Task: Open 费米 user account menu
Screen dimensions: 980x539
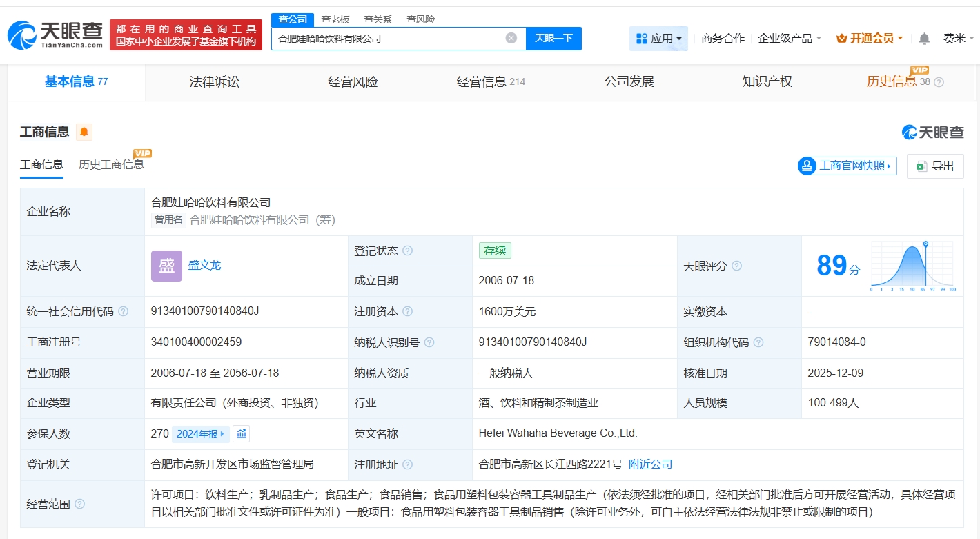Action: pos(959,39)
